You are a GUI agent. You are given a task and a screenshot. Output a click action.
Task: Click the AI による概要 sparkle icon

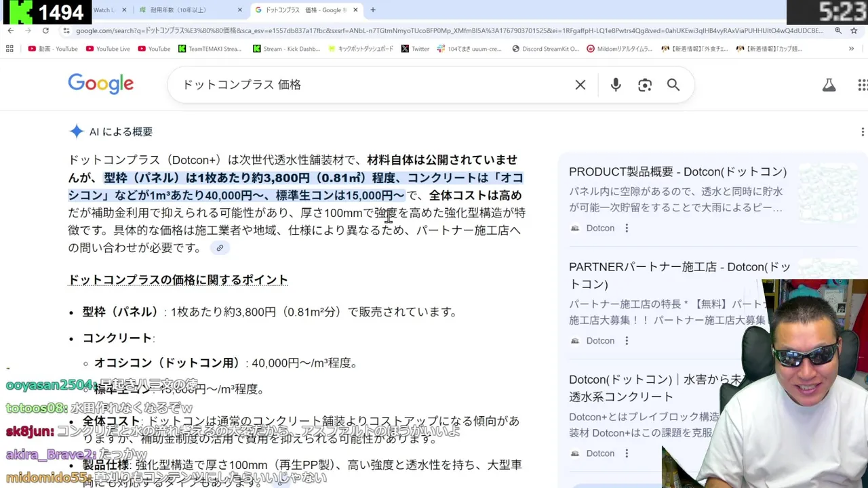click(77, 131)
